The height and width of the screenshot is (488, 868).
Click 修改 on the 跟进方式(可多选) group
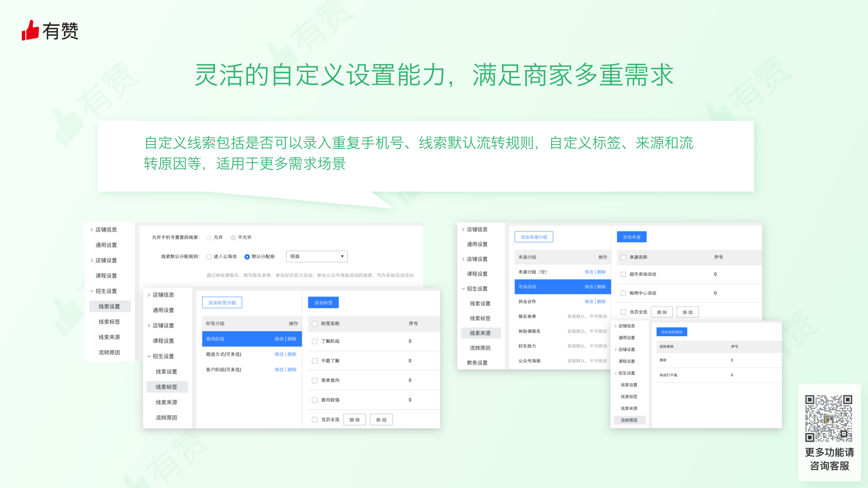click(279, 354)
